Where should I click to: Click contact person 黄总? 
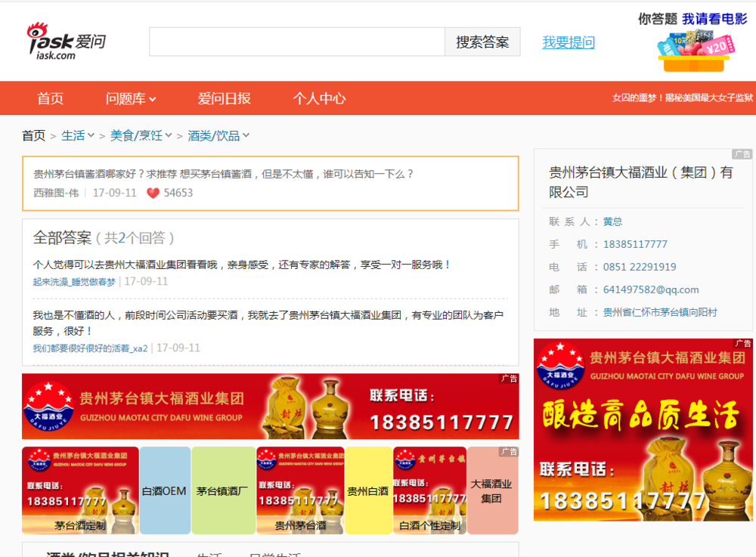[612, 221]
